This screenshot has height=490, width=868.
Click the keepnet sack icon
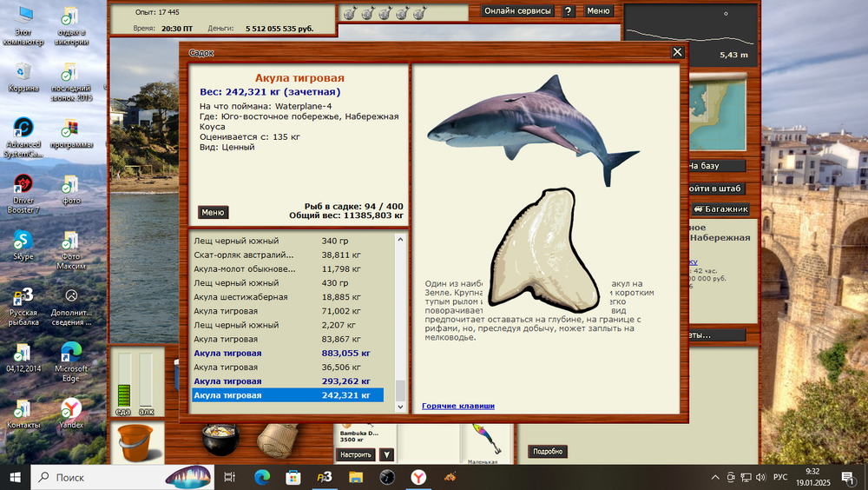279,440
